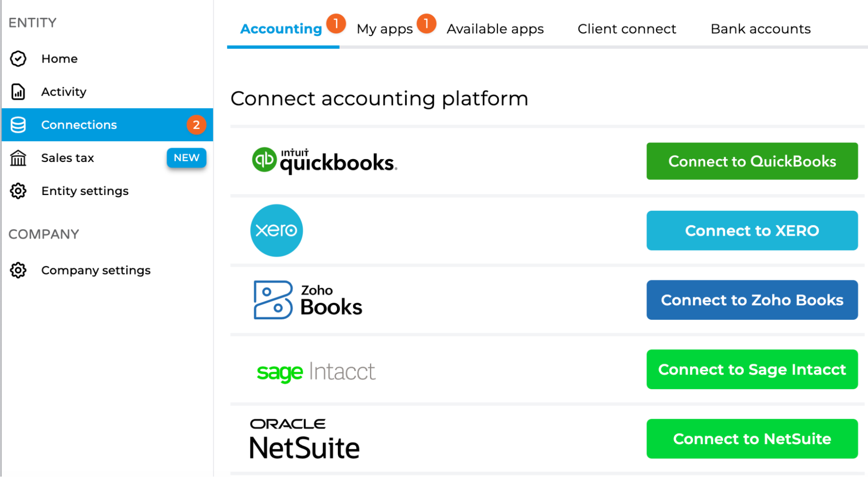868x477 pixels.
Task: Click the QuickBooks integration icon
Action: [265, 162]
